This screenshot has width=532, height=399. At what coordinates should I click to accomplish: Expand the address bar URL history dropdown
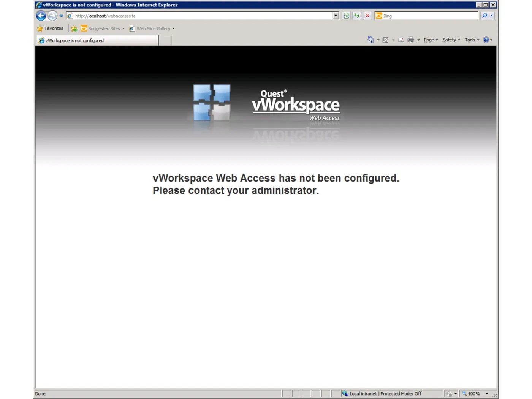tap(336, 16)
